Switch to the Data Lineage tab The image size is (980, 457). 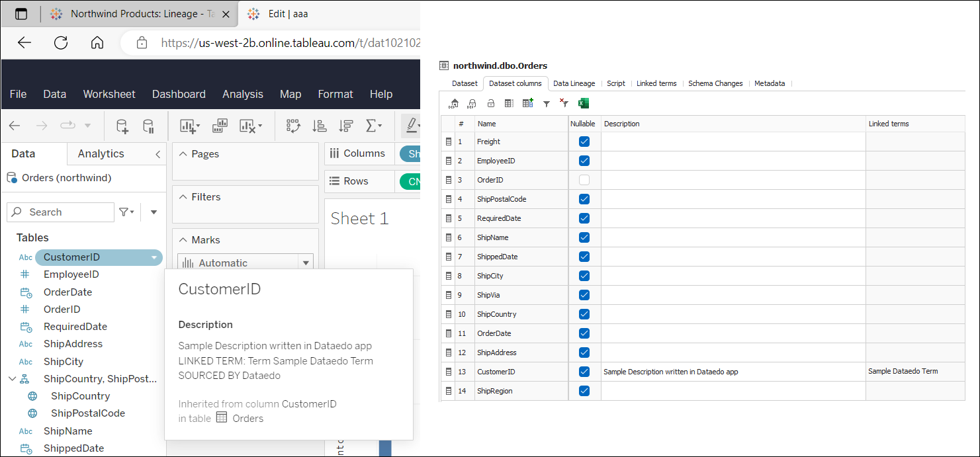tap(574, 83)
